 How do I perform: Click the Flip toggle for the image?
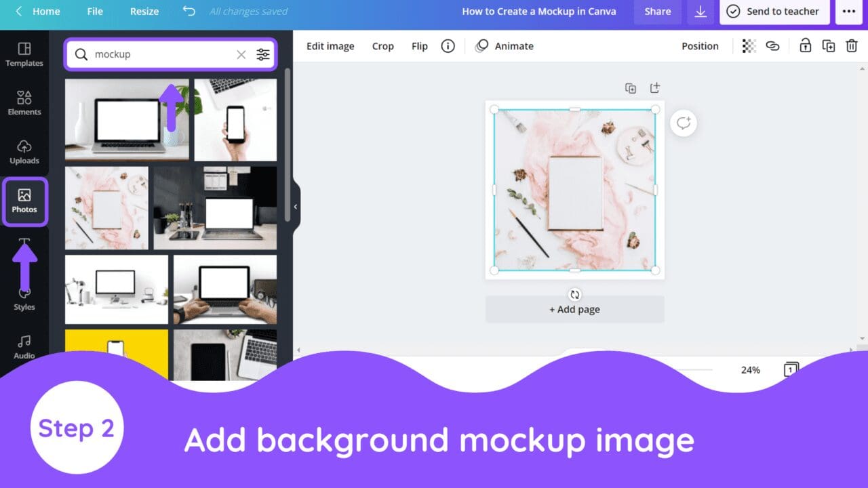[x=419, y=46]
